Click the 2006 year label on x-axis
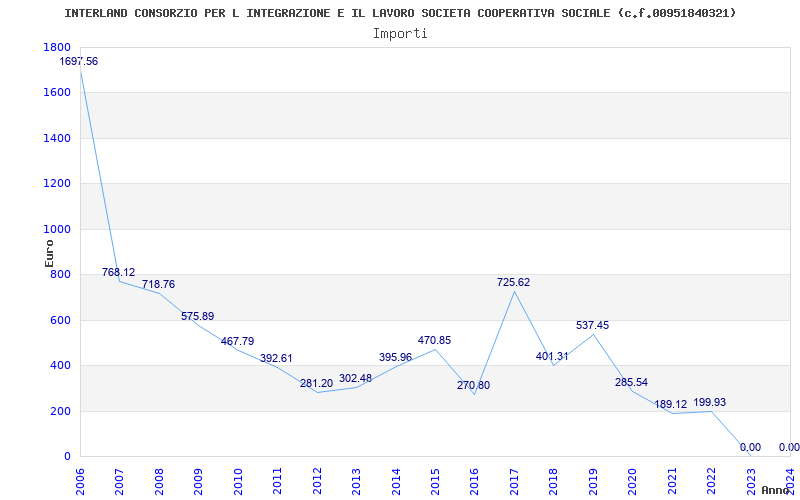 click(x=80, y=481)
